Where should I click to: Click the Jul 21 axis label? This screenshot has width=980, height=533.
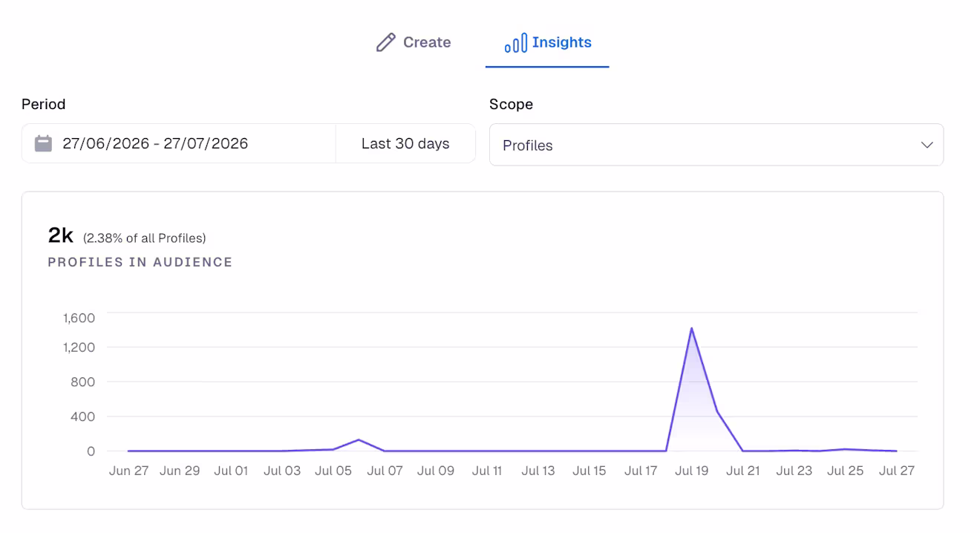[743, 471]
